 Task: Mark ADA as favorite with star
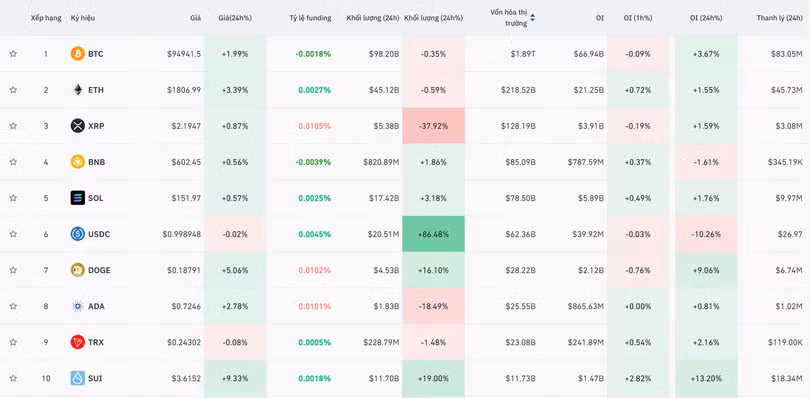(13, 306)
